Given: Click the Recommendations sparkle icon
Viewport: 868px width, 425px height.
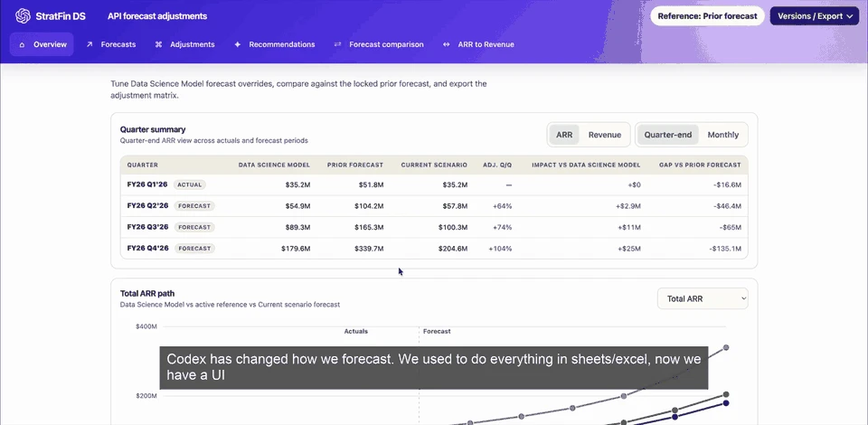Looking at the screenshot, I should pos(238,44).
